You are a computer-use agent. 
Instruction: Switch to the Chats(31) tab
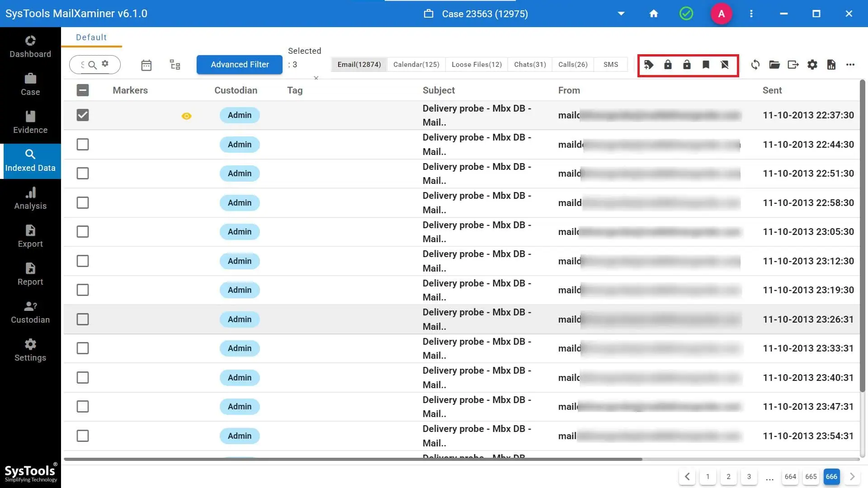click(x=530, y=64)
